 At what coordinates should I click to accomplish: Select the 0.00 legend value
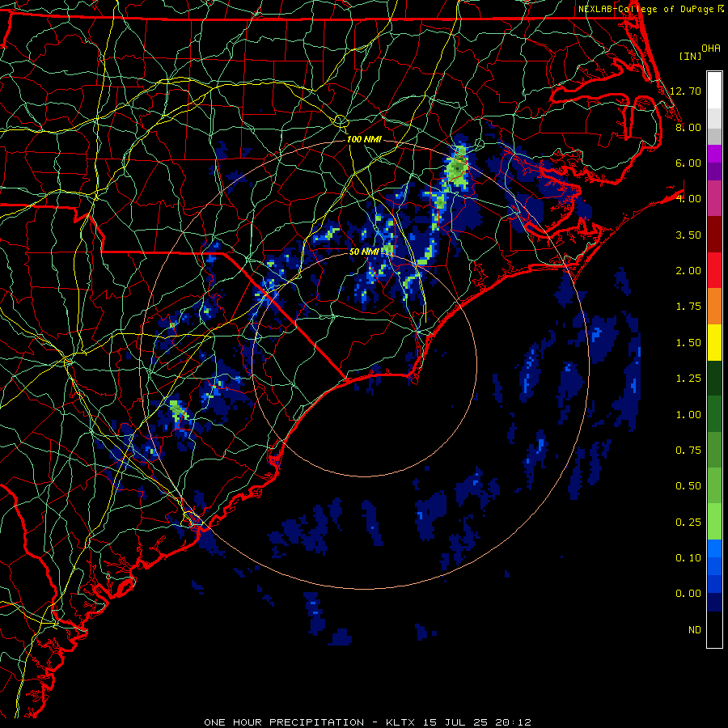pos(688,594)
